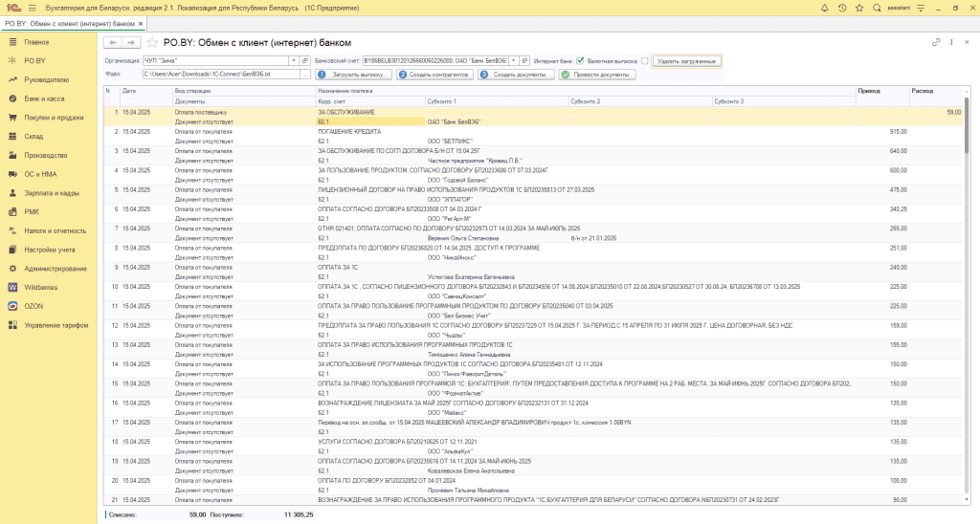Expand the Банковский счет dropdown
Image resolution: width=980 pixels, height=524 pixels.
513,60
